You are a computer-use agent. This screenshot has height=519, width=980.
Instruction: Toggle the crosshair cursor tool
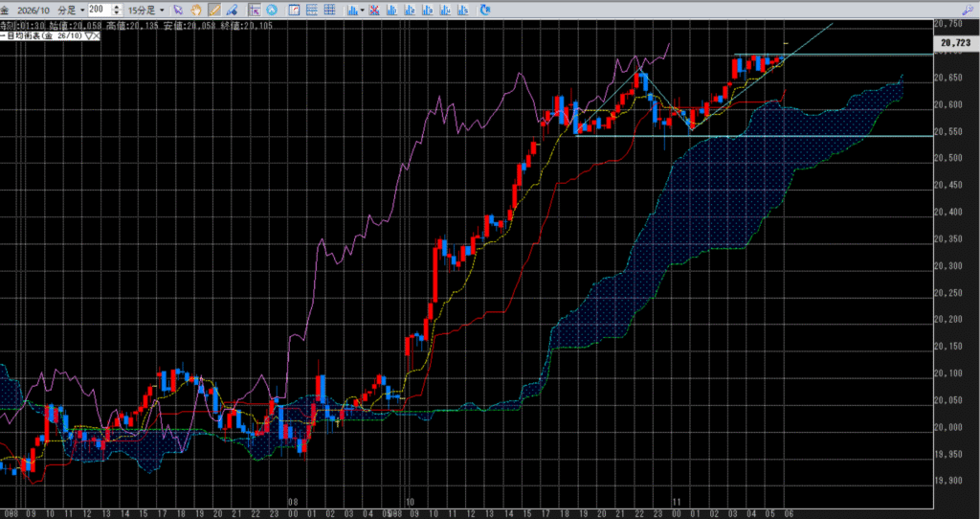(x=253, y=10)
